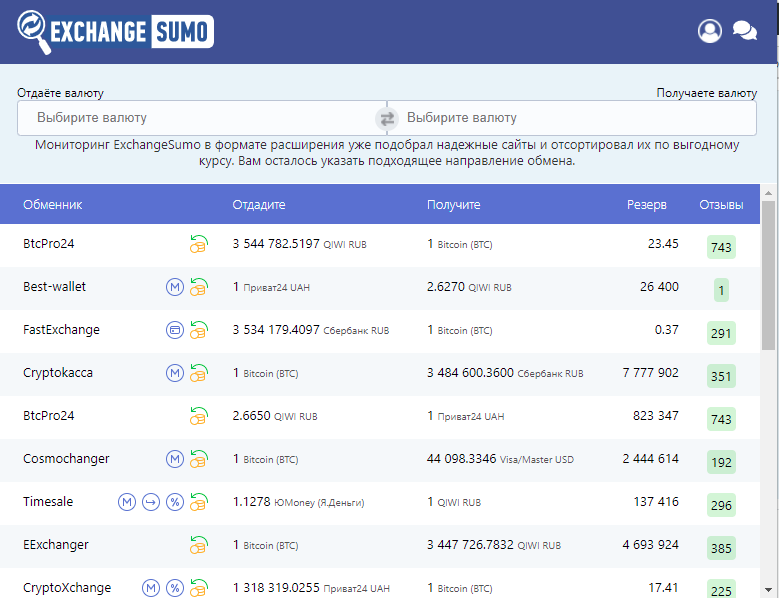Click M icon in Cosmochanger row
779x598 pixels.
(175, 459)
